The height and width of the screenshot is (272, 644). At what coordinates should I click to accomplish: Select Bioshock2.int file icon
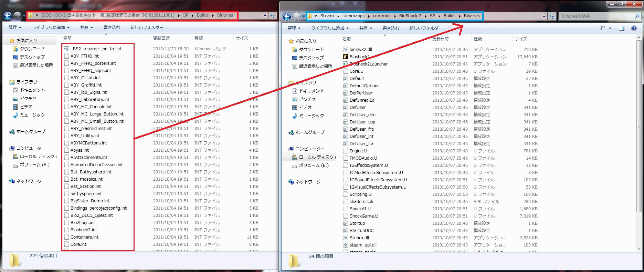coord(66,230)
